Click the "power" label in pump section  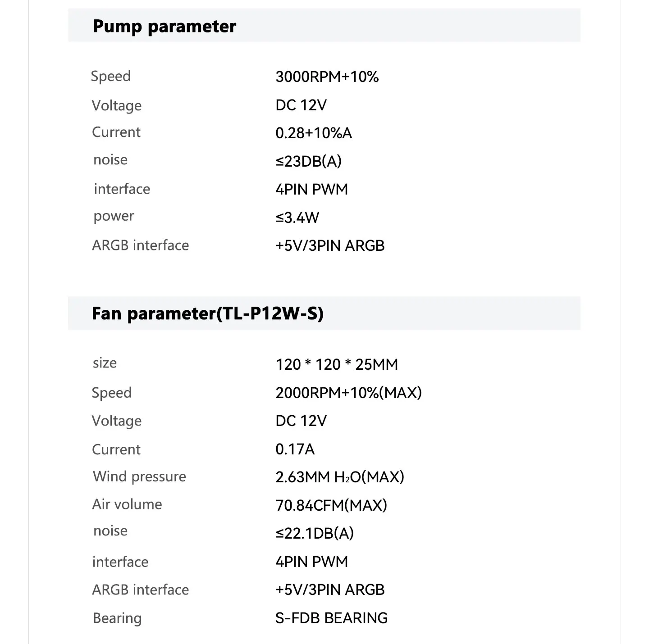coord(114,217)
